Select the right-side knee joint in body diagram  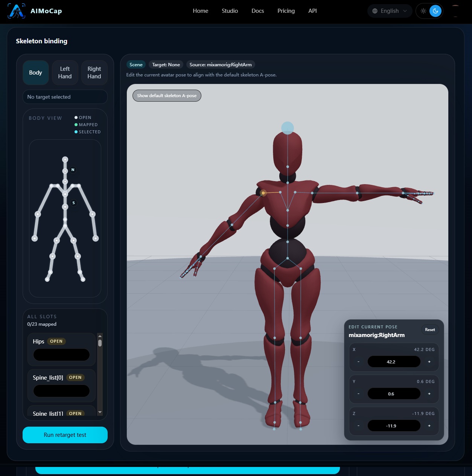[78, 256]
